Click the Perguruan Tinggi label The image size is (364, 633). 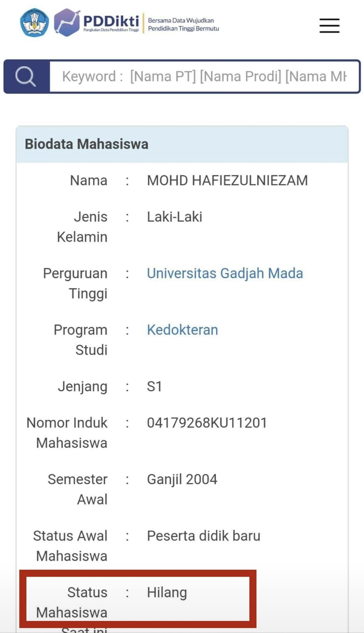(75, 284)
